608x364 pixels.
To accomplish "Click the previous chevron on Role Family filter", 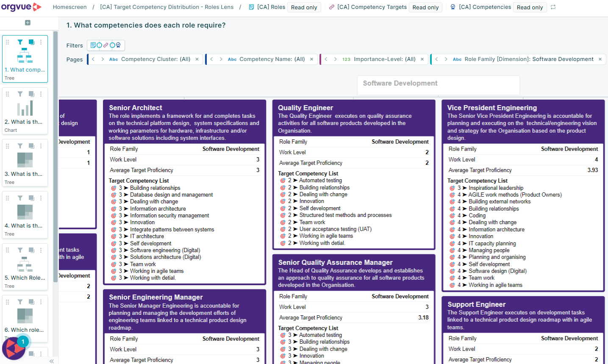I will pyautogui.click(x=437, y=59).
